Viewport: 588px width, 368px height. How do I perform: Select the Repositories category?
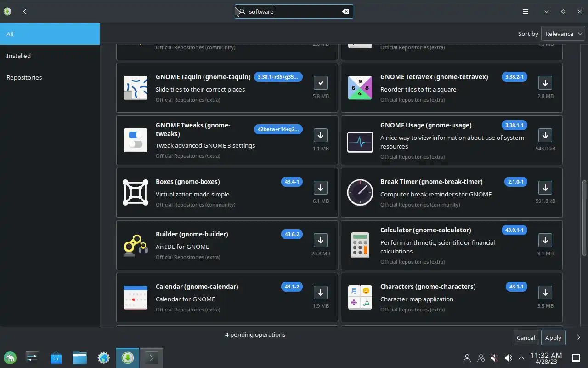coord(50,77)
